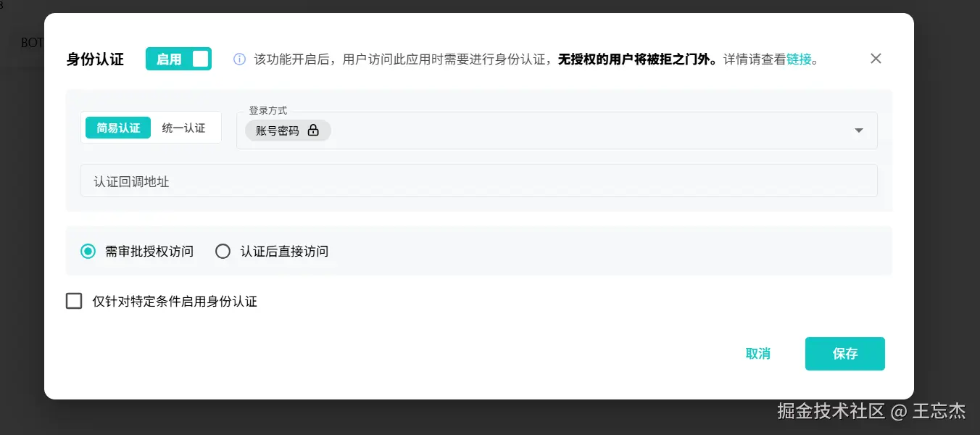The width and height of the screenshot is (980, 435).
Task: Turn off the 启用 identity authentication switch
Action: click(x=178, y=59)
